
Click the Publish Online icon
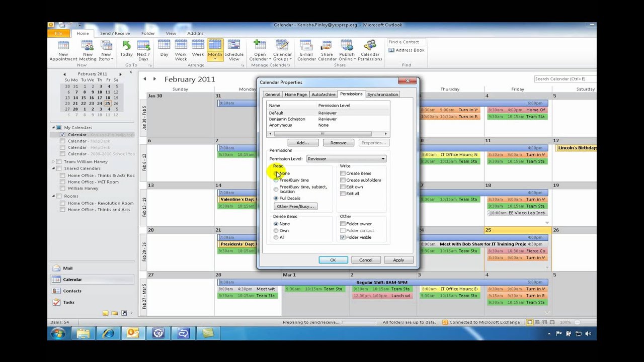click(347, 50)
